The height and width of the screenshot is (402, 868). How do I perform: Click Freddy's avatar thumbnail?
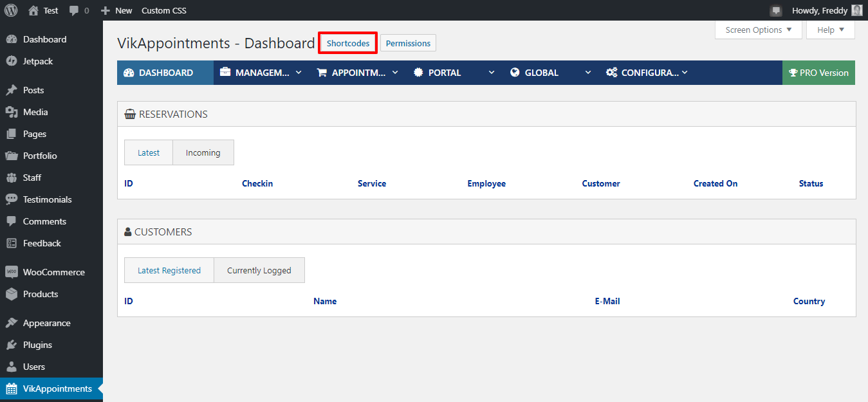pyautogui.click(x=857, y=10)
